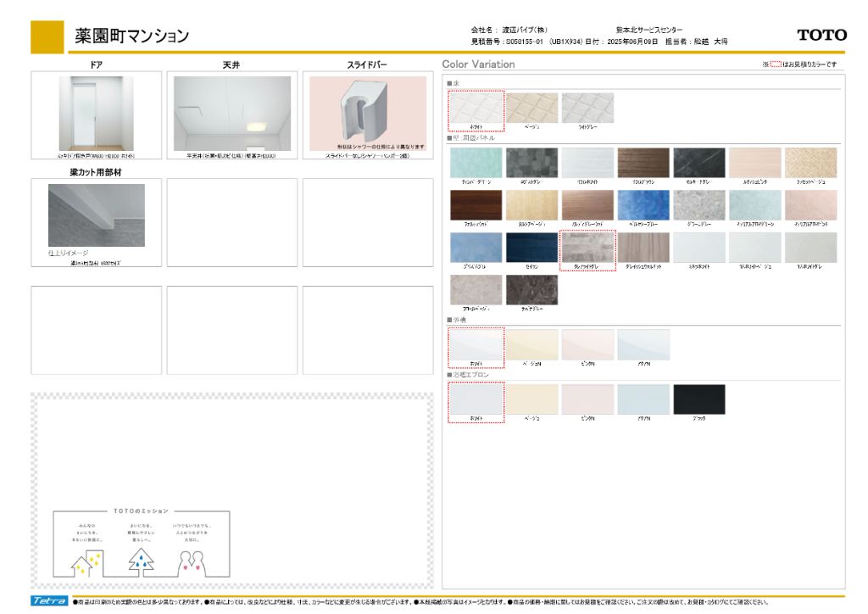Pick the light grey floor swatch
Viewport: 868px width, 614px height.
click(x=587, y=108)
